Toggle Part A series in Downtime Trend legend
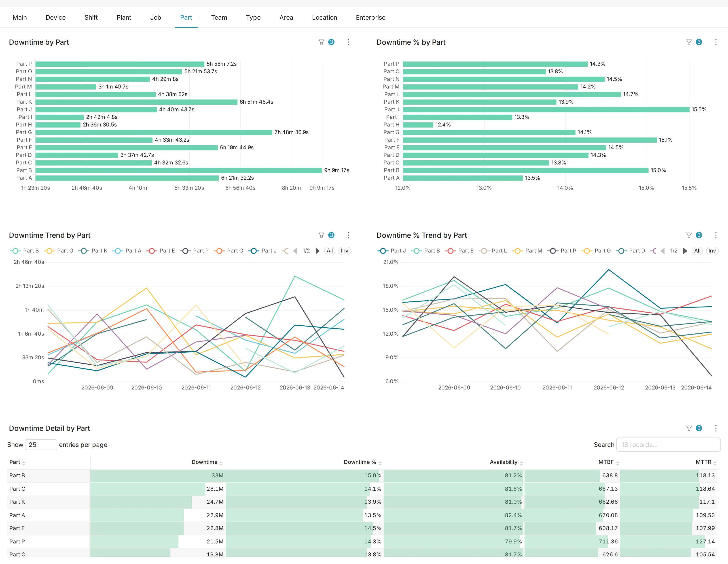728x564 pixels. pyautogui.click(x=127, y=251)
